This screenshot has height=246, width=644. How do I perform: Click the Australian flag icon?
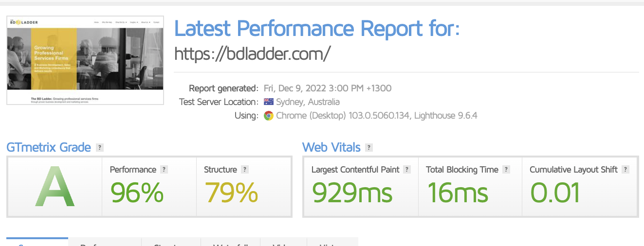point(268,102)
